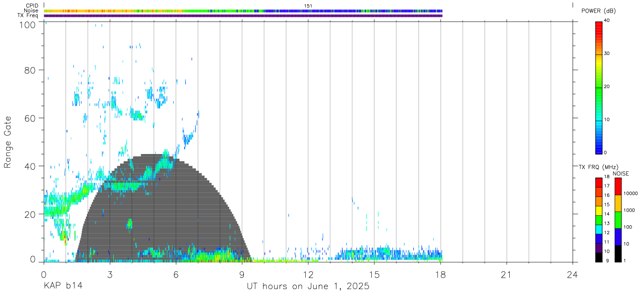Image resolution: width=644 pixels, height=297 pixels.
Task: Click the yellow swatch in TX FRQ legend
Action: tap(599, 211)
